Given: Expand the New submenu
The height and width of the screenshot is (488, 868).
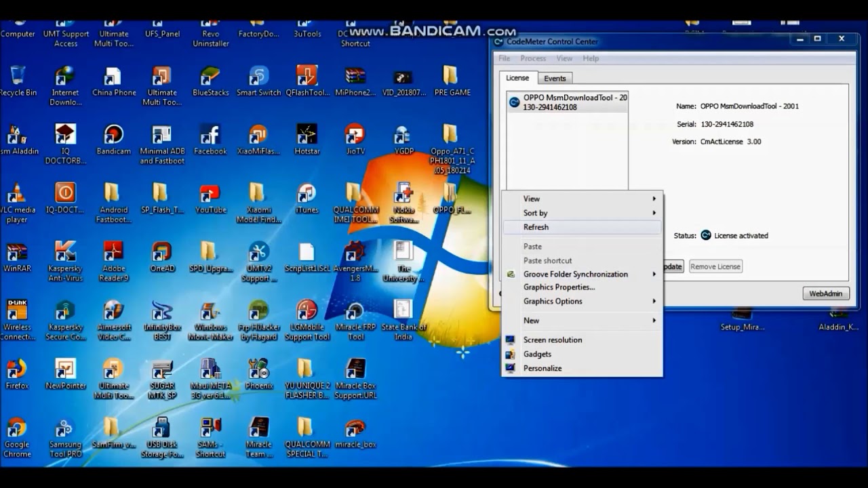Looking at the screenshot, I should 581,321.
